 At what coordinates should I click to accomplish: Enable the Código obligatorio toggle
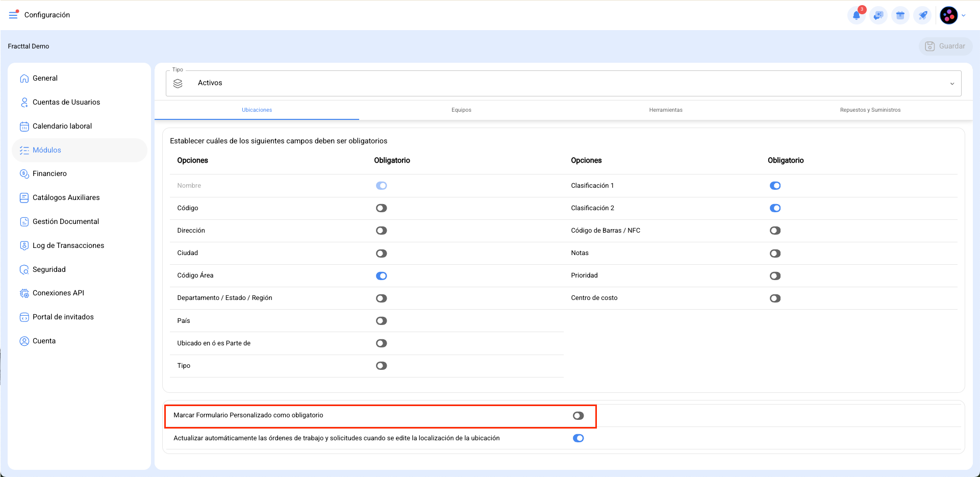pos(381,208)
